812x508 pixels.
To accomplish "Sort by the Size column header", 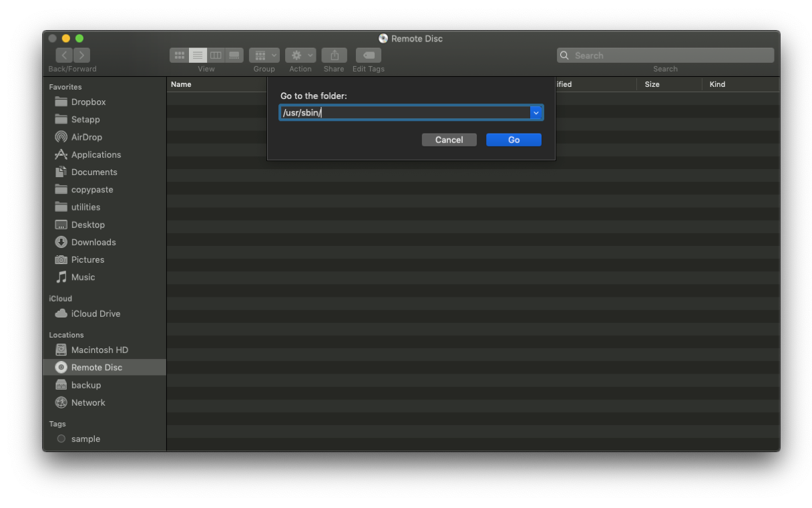I will [x=652, y=84].
